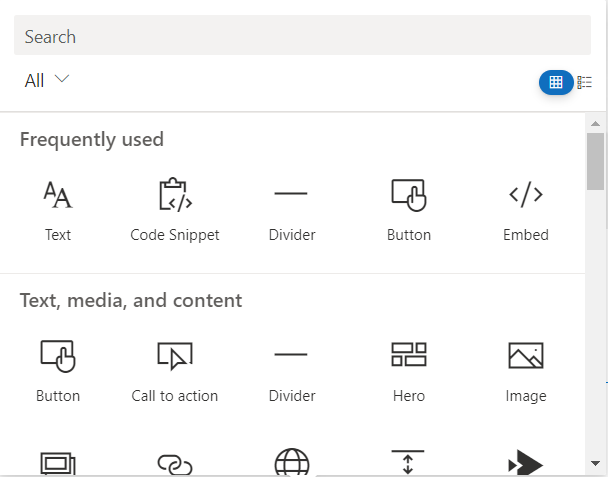Select the globe icon web part
The width and height of the screenshot is (608, 477).
point(292,462)
